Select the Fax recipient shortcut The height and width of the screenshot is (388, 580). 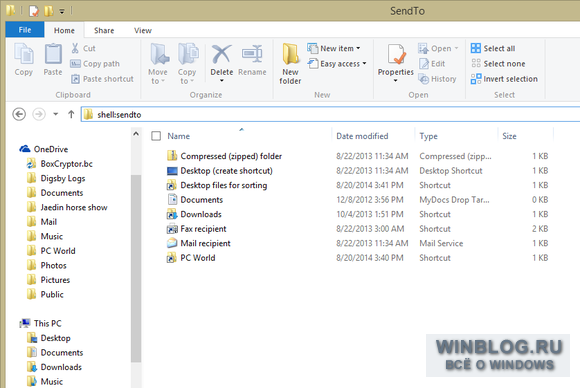point(203,229)
